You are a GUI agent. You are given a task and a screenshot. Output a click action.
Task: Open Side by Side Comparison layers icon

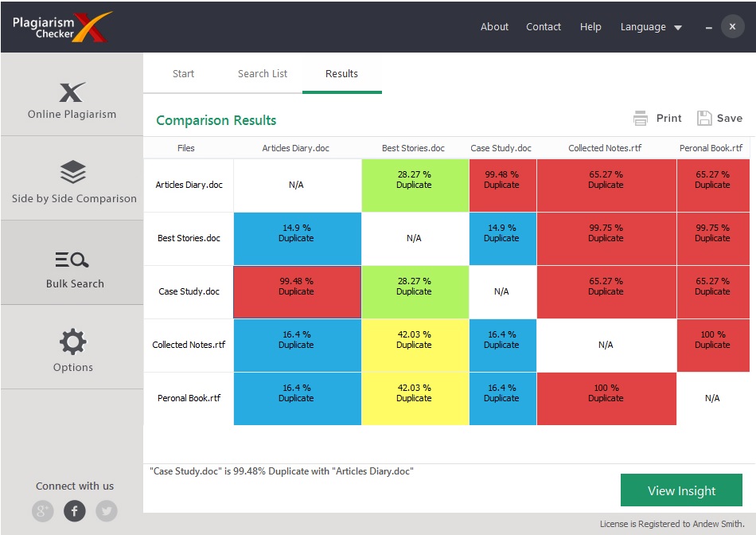[x=73, y=171]
